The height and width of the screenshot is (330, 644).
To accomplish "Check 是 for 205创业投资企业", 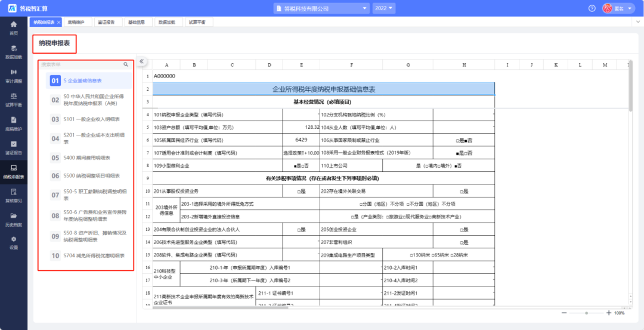I will tap(464, 229).
